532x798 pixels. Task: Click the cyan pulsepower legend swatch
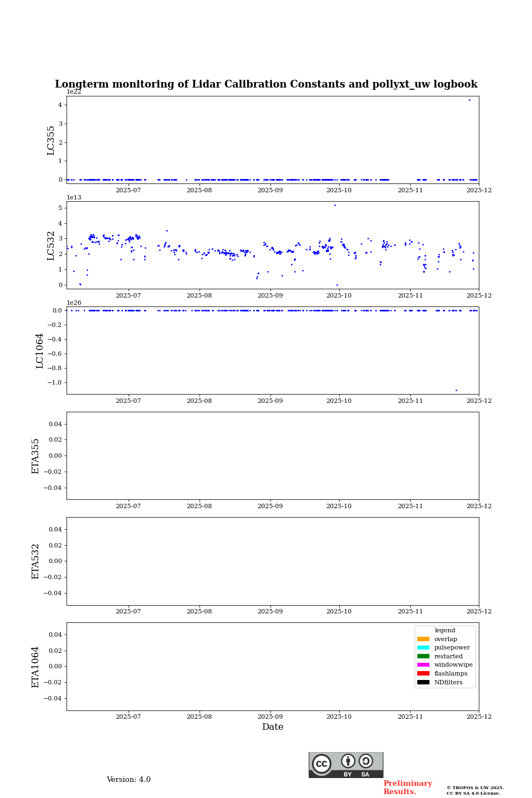click(x=423, y=648)
